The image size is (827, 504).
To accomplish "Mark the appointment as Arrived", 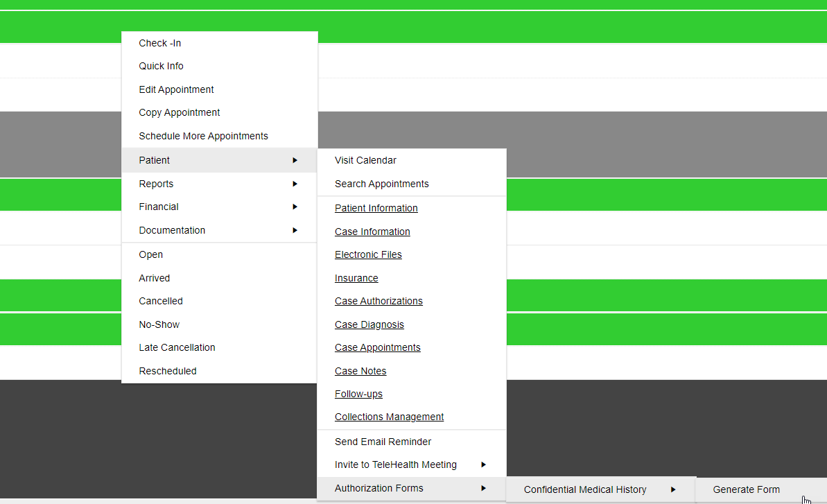I will (x=154, y=278).
